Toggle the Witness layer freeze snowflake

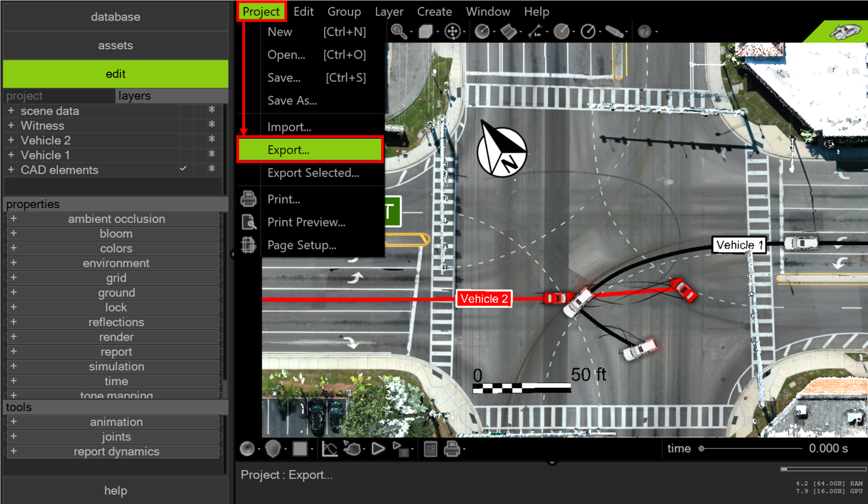[x=212, y=124]
